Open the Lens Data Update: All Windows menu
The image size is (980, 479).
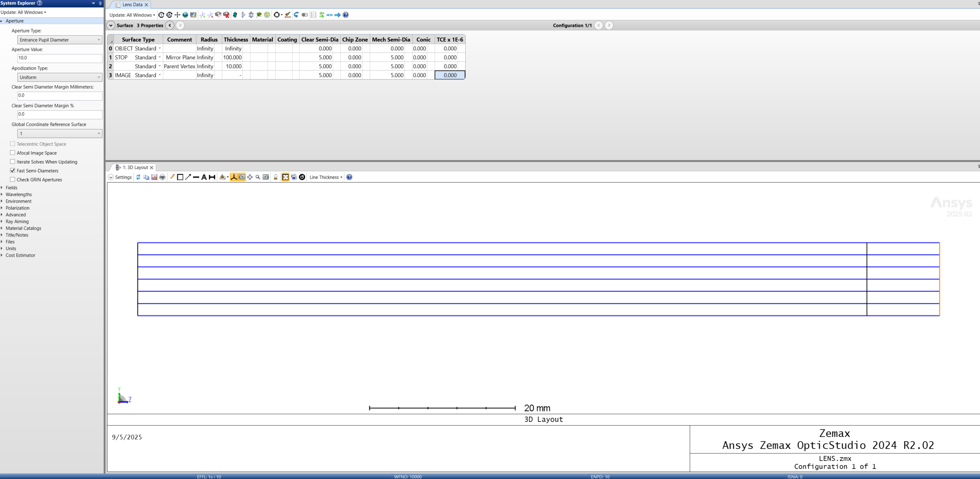pyautogui.click(x=132, y=15)
